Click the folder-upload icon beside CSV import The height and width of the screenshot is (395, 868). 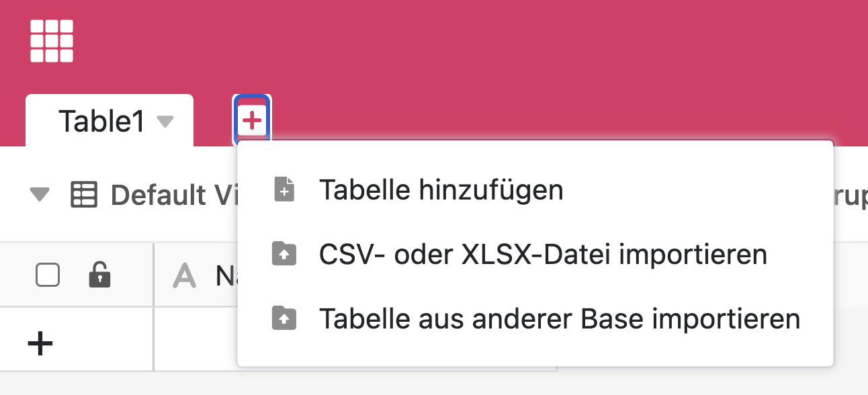click(x=285, y=255)
